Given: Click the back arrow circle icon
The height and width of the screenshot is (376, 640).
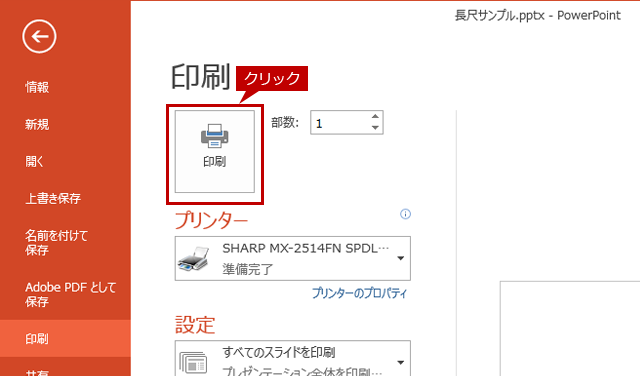Looking at the screenshot, I should (39, 37).
